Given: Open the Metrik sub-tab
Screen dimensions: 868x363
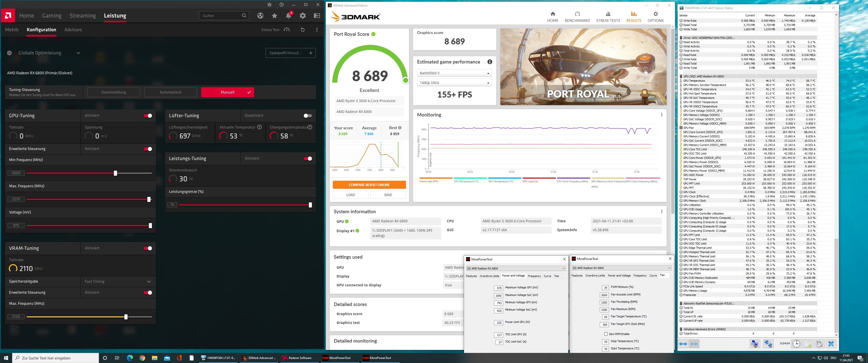Looking at the screenshot, I should point(12,30).
